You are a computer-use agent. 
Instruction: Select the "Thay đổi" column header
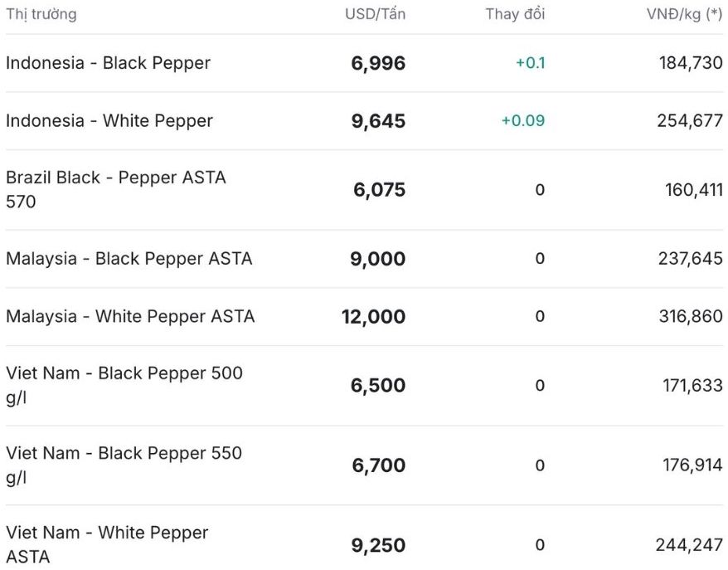515,14
